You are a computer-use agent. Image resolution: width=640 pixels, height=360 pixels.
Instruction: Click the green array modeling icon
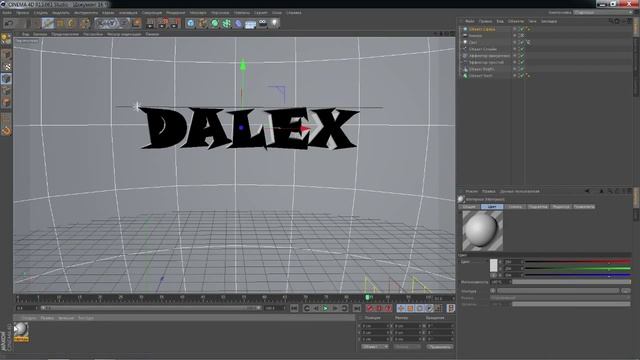227,23
